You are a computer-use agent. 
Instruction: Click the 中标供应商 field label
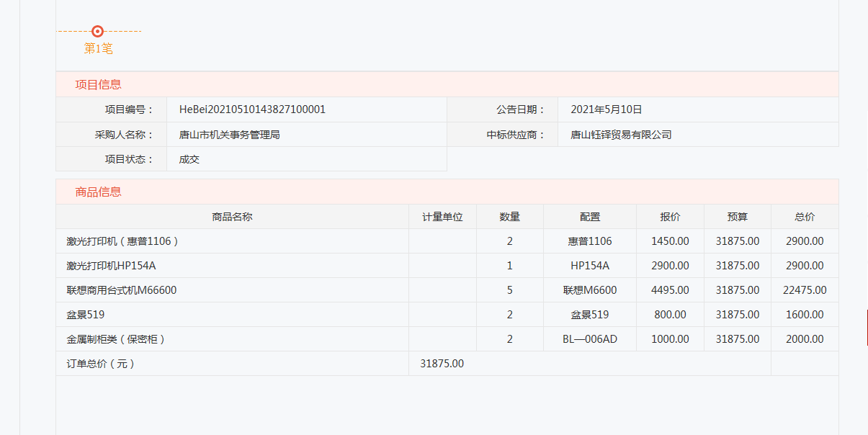tap(516, 135)
